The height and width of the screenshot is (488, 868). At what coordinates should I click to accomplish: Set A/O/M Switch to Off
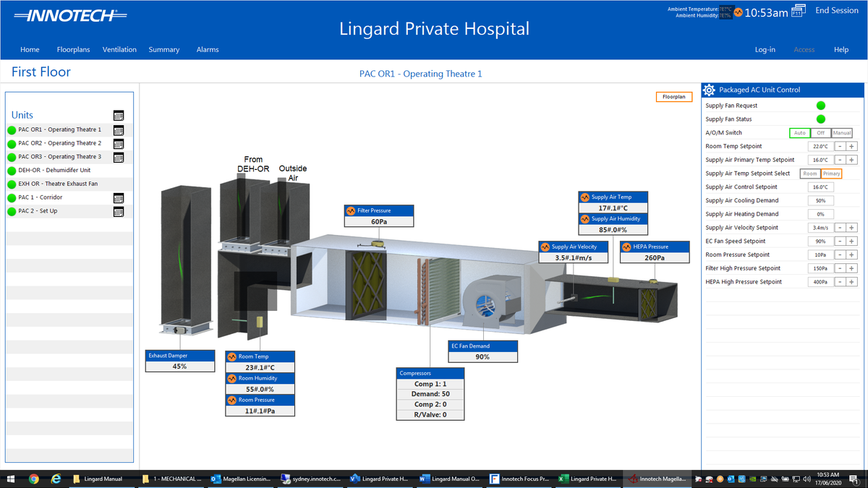[820, 133]
